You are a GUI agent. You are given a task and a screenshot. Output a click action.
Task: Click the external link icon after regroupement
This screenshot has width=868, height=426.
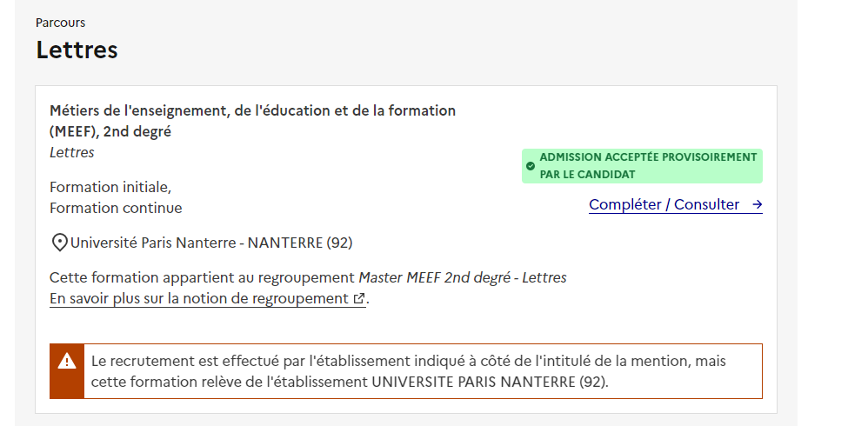pos(358,299)
